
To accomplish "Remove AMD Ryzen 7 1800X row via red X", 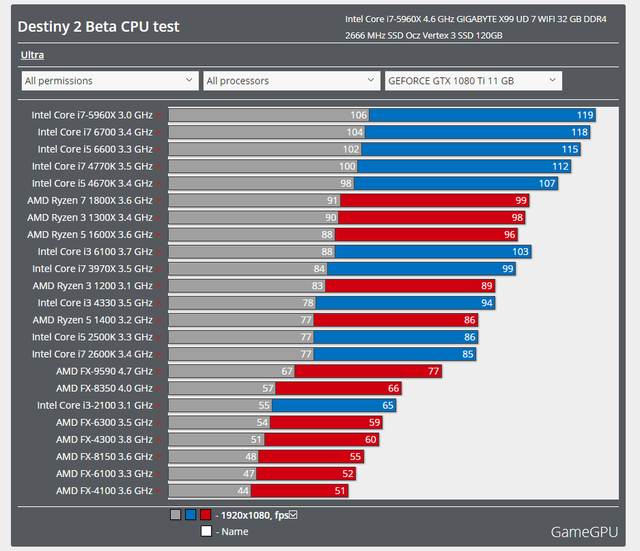I will (x=159, y=201).
